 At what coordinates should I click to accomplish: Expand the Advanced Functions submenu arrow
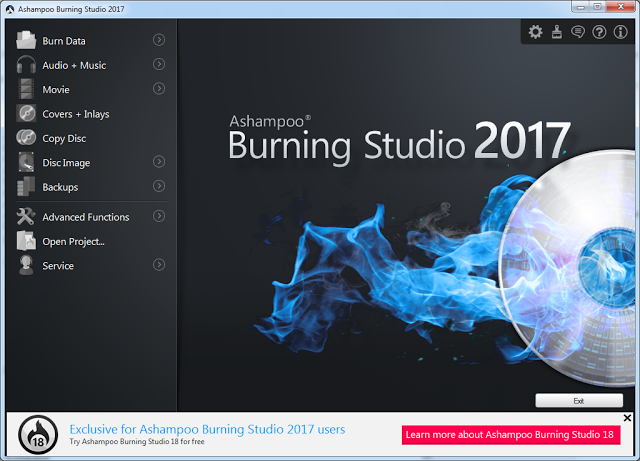(x=159, y=216)
